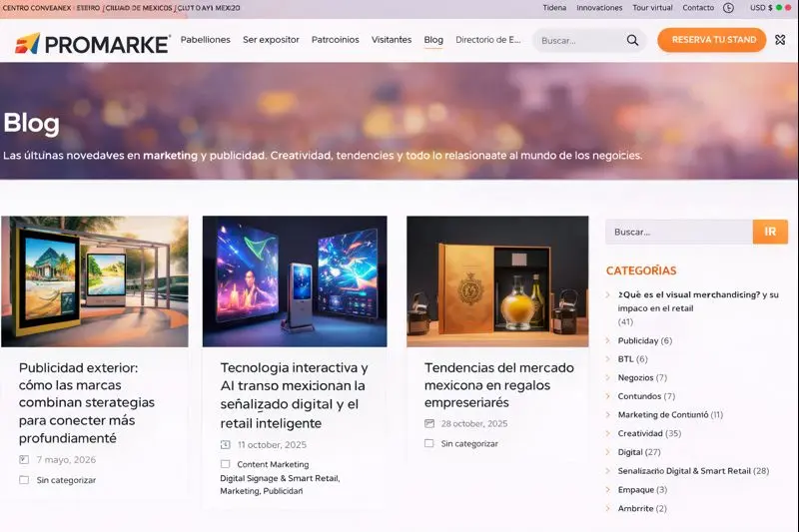Open the Tidena link
The image size is (799, 532).
click(554, 8)
